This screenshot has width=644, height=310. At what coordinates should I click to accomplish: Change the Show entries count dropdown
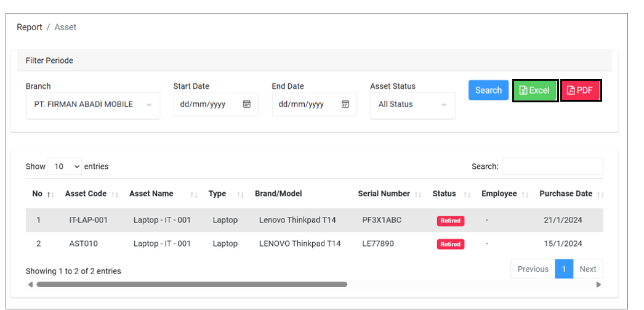click(x=65, y=166)
